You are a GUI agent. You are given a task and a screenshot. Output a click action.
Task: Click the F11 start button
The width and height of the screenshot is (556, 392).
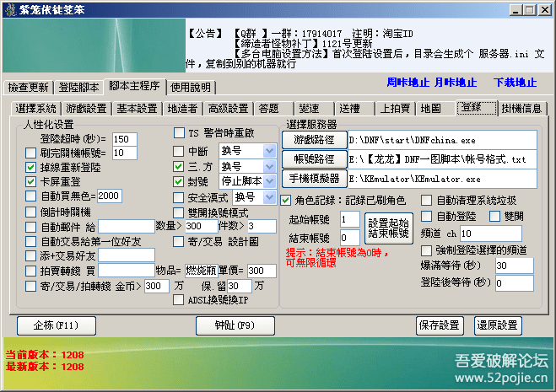[x=56, y=325]
